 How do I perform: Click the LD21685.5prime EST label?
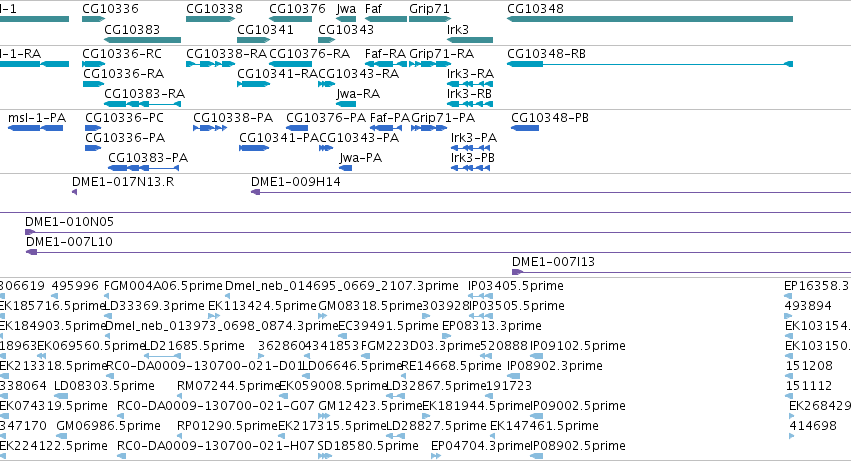pos(194,346)
